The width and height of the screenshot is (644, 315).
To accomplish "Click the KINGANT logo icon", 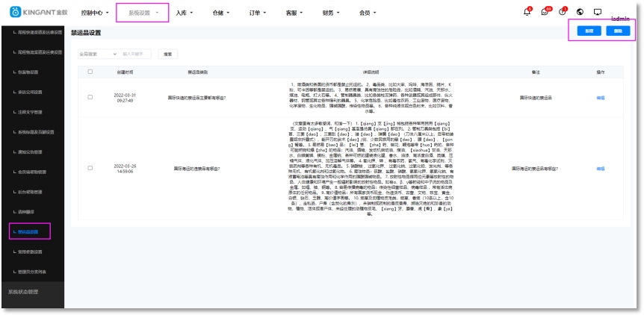I will coord(15,12).
